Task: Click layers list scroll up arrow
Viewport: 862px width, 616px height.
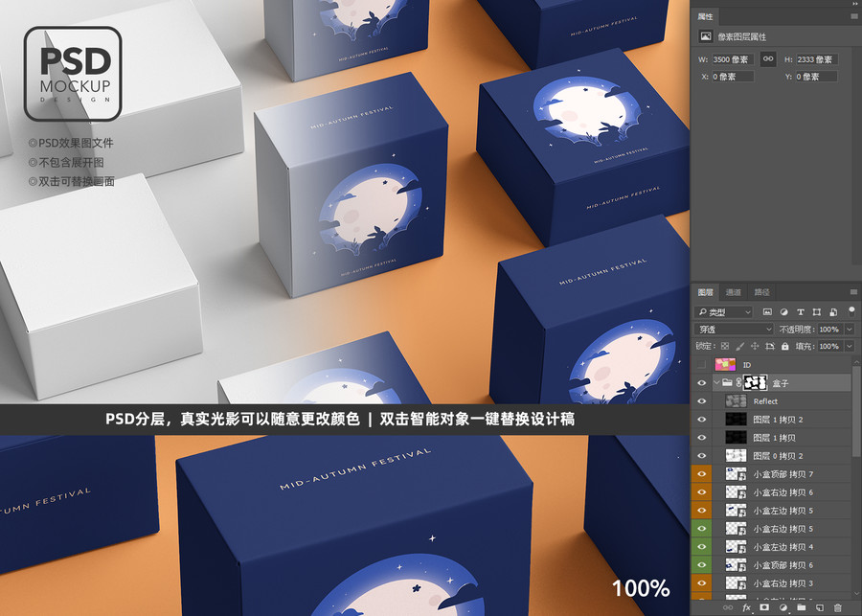Action: [856, 360]
